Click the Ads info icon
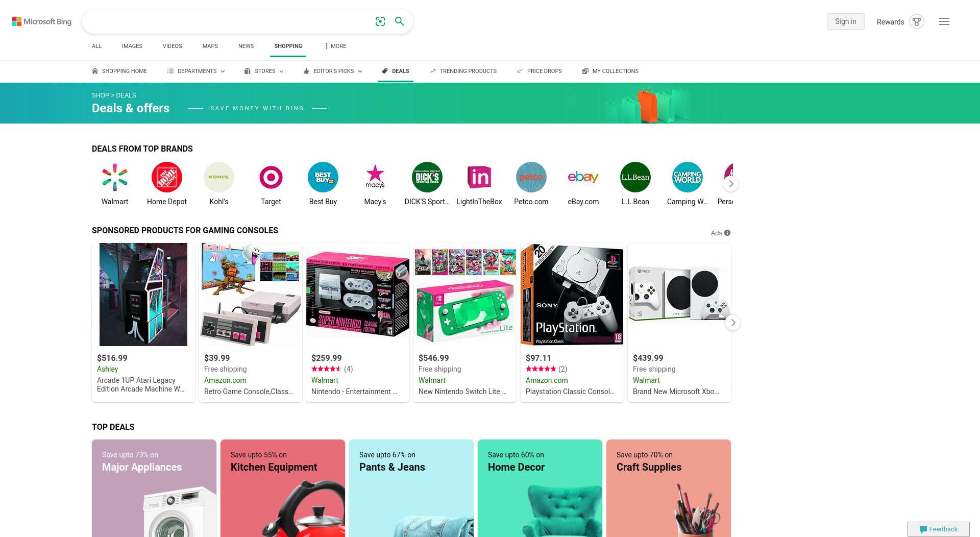 [727, 233]
